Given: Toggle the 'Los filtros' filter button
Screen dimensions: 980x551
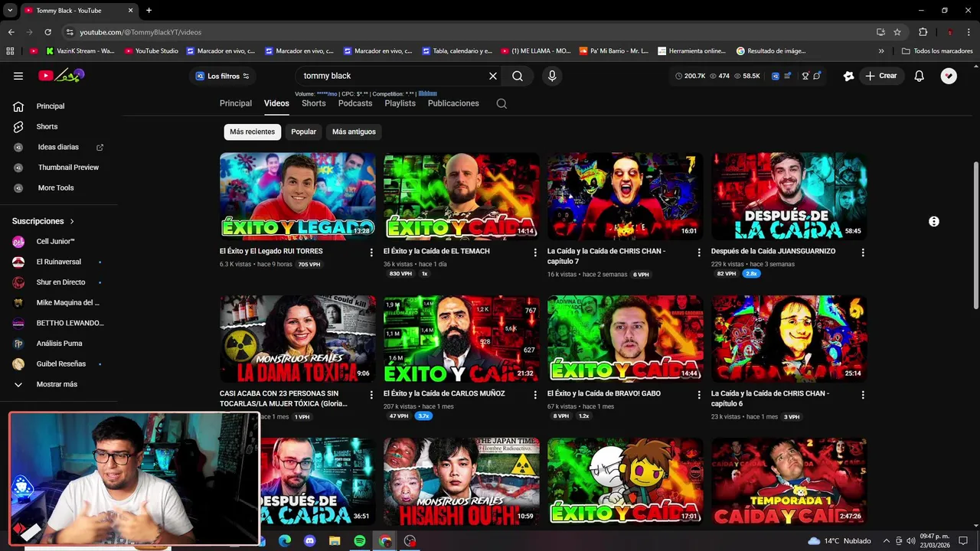Looking at the screenshot, I should click(x=222, y=76).
